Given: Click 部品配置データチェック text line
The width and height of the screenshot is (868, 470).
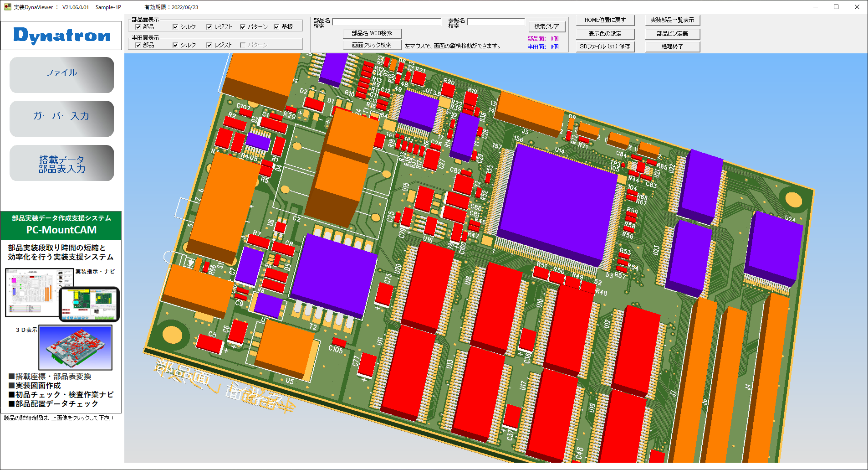Looking at the screenshot, I should 54,404.
